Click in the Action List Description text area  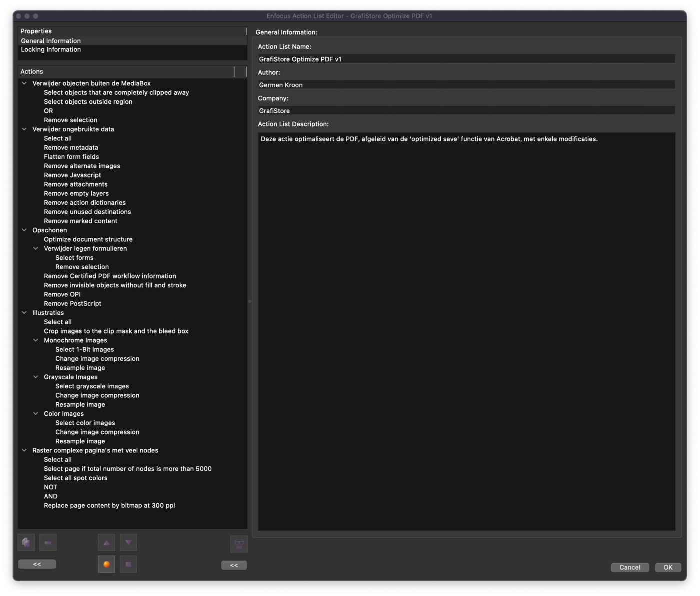466,331
